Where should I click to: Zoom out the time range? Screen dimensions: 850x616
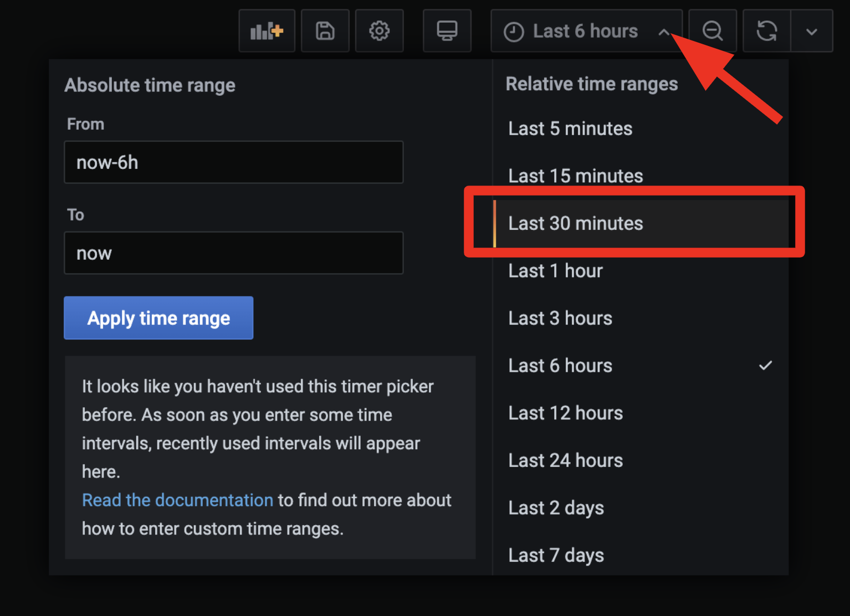tap(712, 31)
